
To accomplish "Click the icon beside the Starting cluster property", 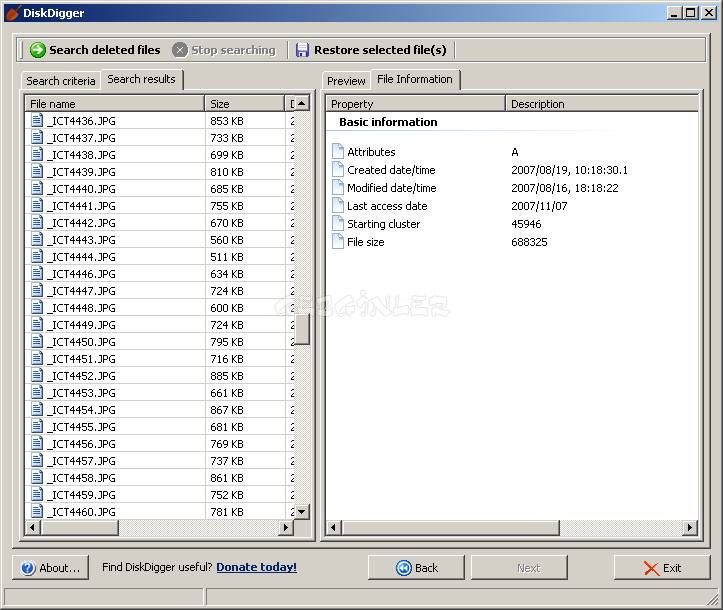I will click(338, 224).
